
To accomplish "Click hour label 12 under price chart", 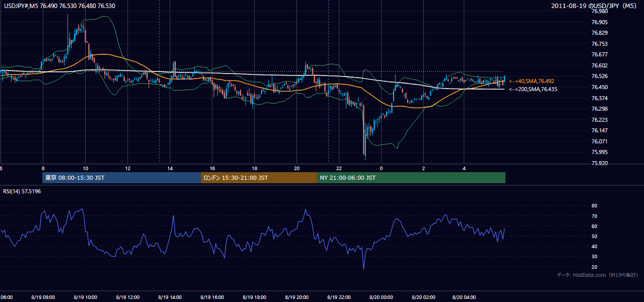I will (128, 168).
